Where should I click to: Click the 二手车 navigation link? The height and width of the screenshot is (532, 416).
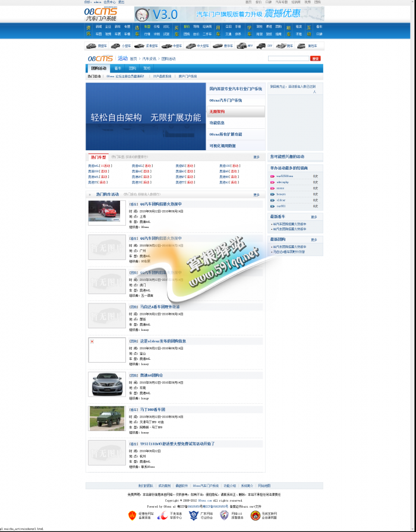207,34
